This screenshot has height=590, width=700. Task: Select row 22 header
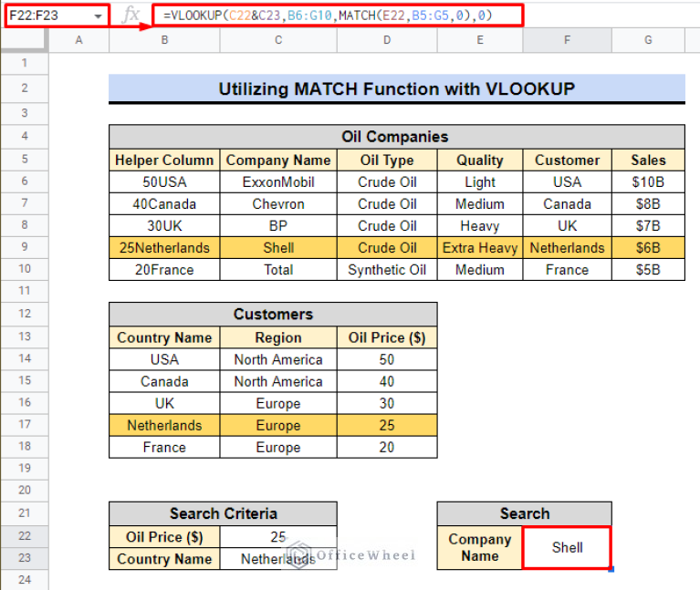point(25,536)
